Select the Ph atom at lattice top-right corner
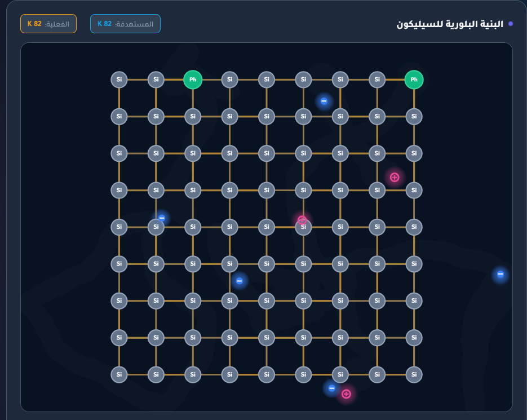This screenshot has height=420, width=527. [414, 79]
